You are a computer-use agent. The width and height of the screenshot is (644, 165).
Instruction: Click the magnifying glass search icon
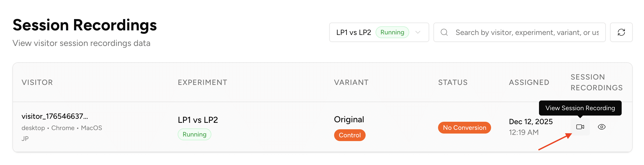444,32
